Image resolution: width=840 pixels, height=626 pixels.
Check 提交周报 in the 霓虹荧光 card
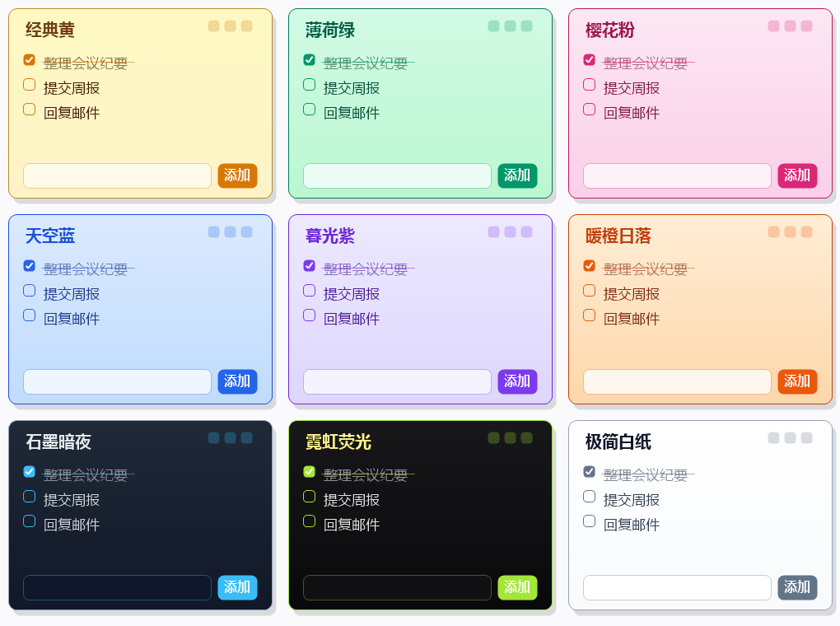(x=309, y=497)
